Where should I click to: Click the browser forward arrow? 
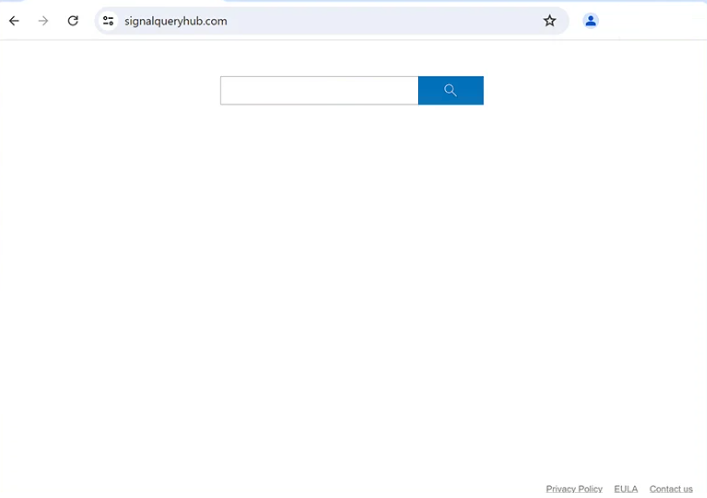(x=43, y=21)
